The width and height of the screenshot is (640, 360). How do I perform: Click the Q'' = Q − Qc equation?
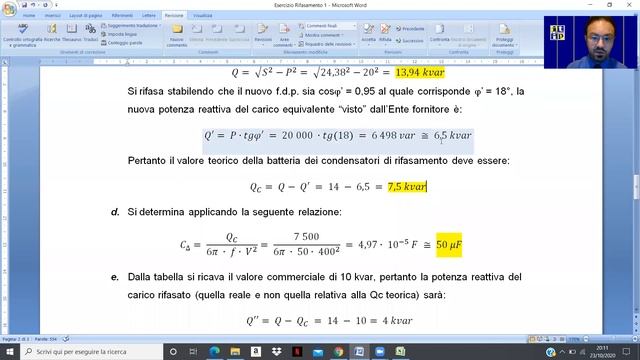(x=329, y=321)
